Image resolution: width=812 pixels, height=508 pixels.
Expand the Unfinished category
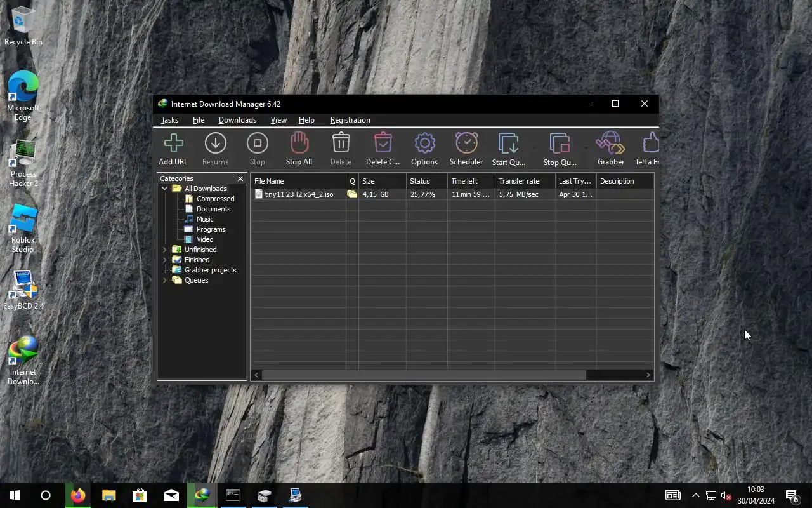(165, 250)
